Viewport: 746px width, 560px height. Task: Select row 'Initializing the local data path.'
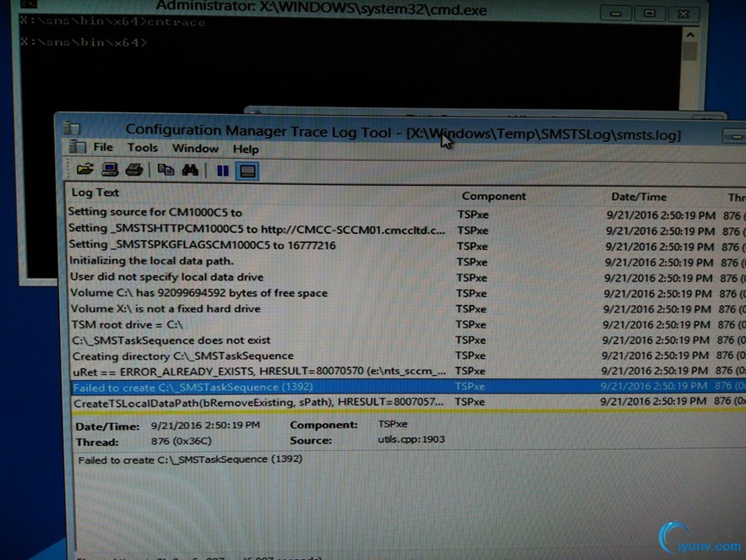click(x=406, y=261)
